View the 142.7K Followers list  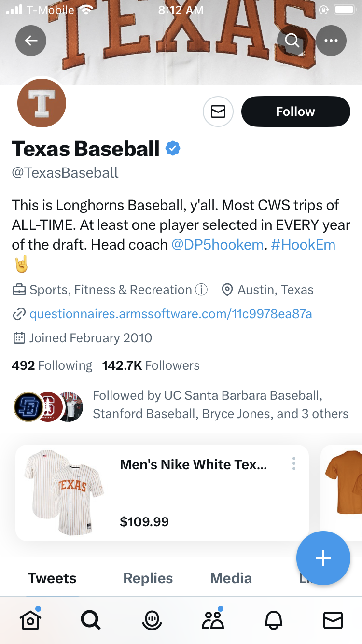click(x=151, y=365)
